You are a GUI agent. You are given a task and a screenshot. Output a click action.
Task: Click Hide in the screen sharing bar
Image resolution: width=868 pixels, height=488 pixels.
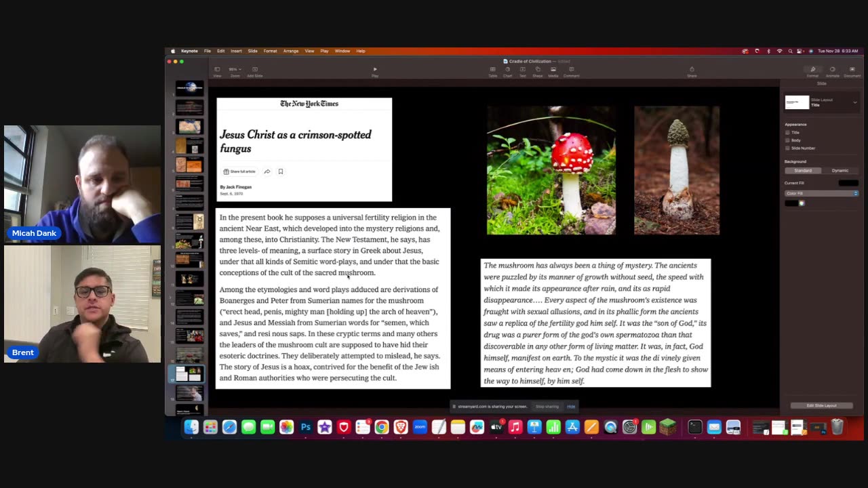tap(571, 407)
